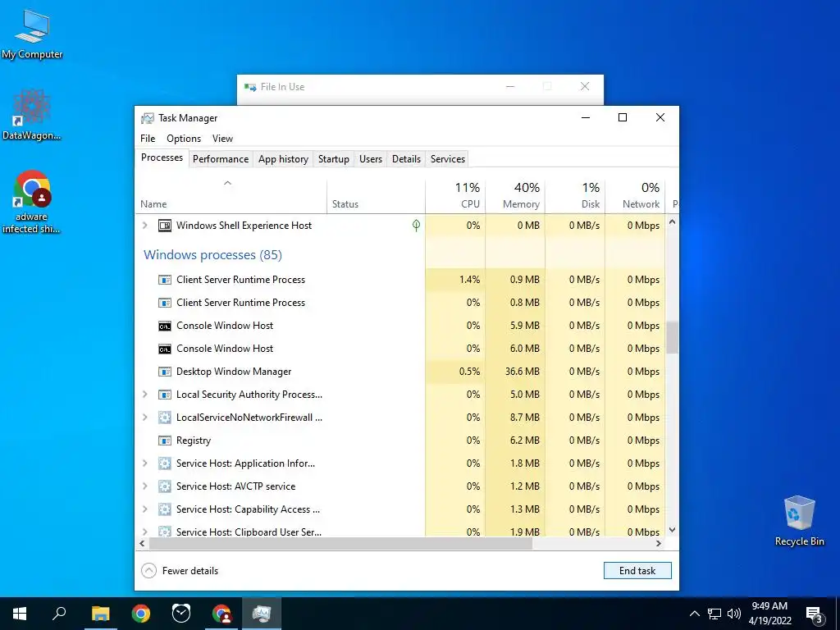Image resolution: width=840 pixels, height=630 pixels.
Task: Show hidden system tray icons
Action: [694, 614]
